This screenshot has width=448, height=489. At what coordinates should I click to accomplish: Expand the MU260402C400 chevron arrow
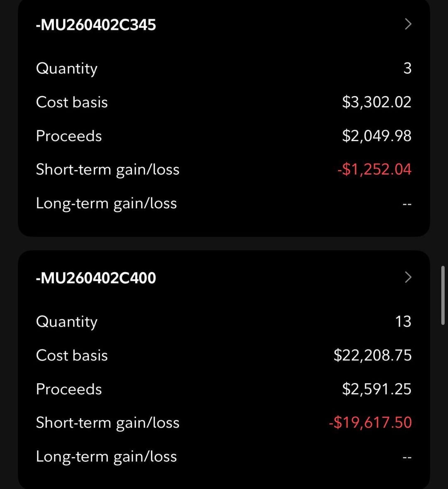(408, 277)
